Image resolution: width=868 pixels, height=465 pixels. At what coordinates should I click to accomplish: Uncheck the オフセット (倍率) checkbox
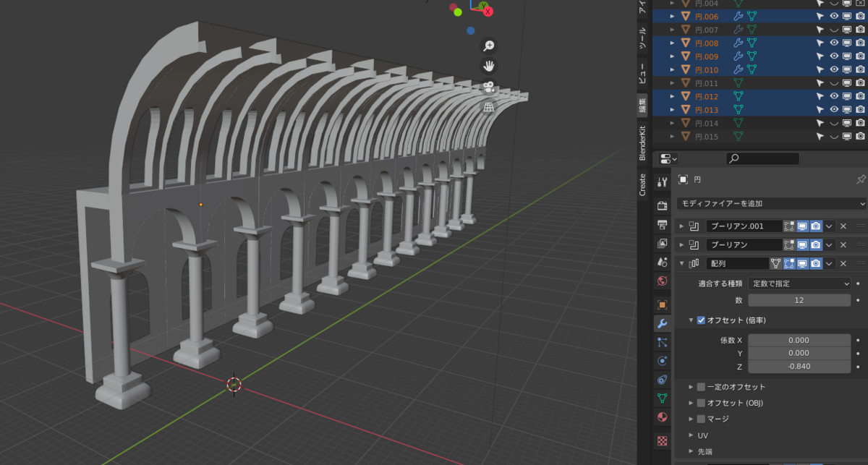(701, 320)
